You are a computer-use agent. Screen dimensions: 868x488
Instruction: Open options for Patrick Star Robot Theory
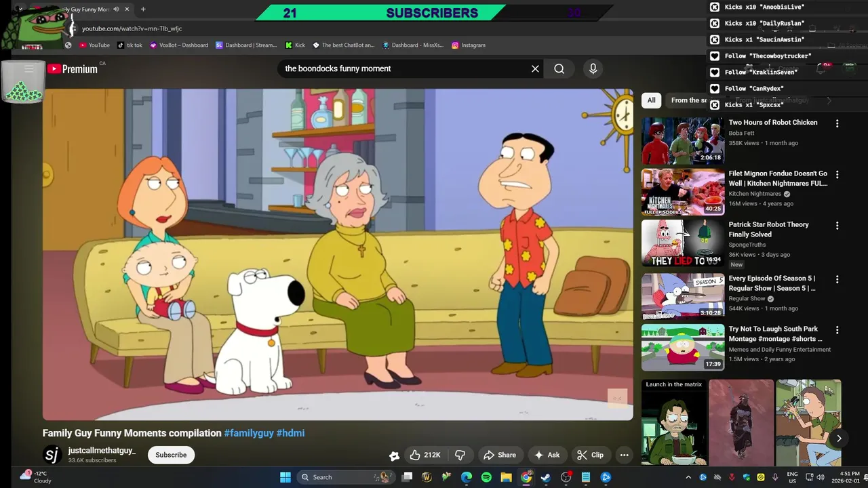coord(837,225)
